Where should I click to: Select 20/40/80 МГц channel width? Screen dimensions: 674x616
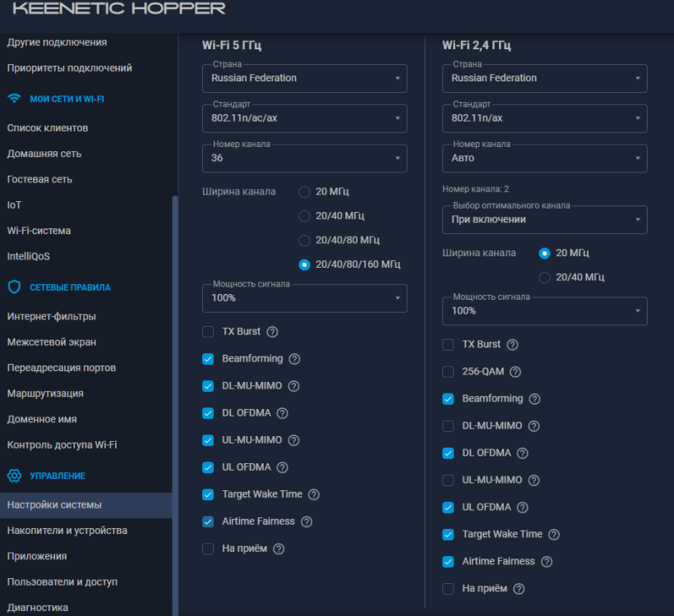coord(305,240)
